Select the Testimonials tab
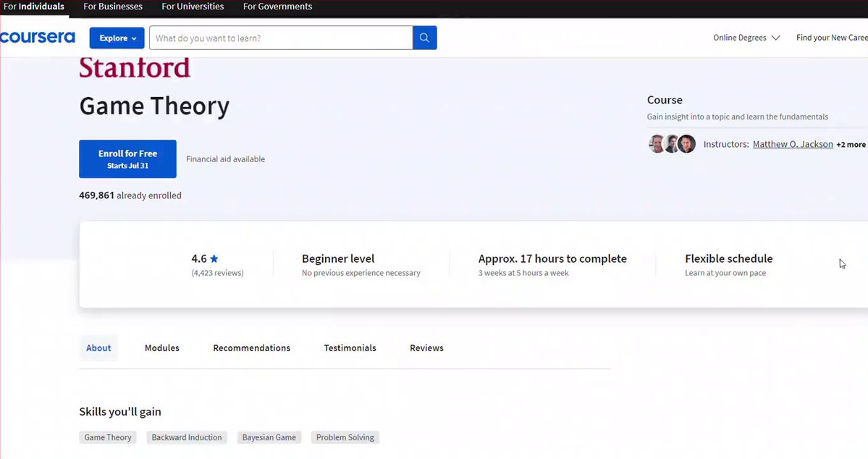Viewport: 868px width, 459px height. tap(350, 348)
